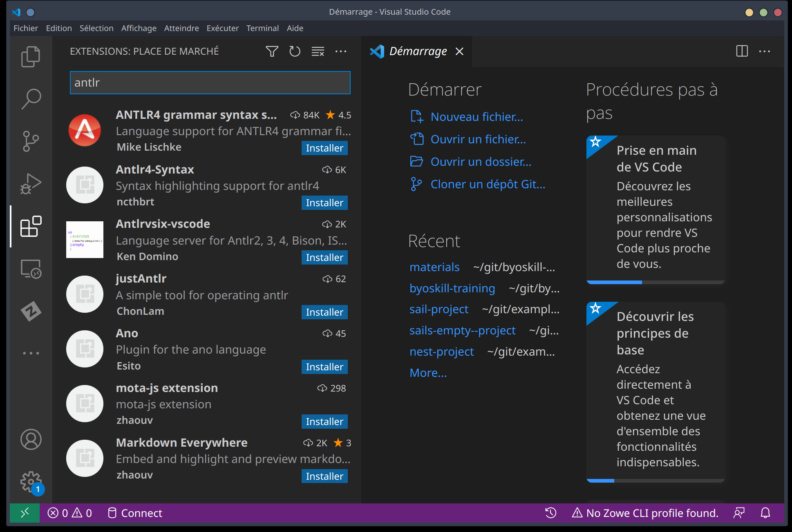The height and width of the screenshot is (532, 792).
Task: Open the recent project materials
Action: coord(434,267)
